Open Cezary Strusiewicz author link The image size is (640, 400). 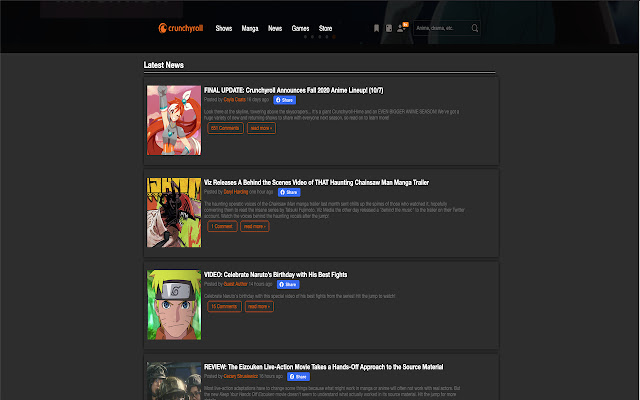pos(241,376)
